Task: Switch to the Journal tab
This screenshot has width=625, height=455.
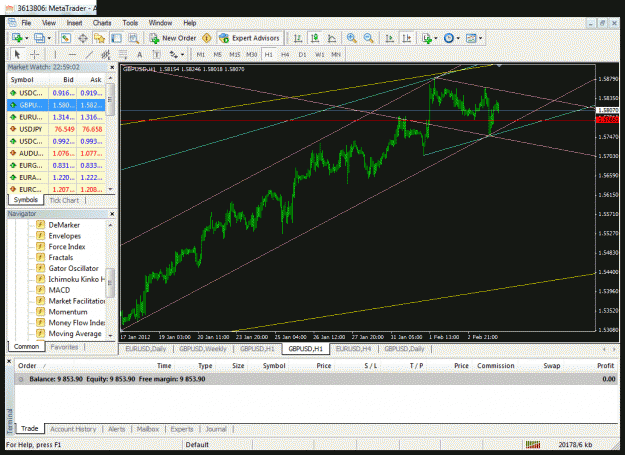Action: tap(216, 429)
